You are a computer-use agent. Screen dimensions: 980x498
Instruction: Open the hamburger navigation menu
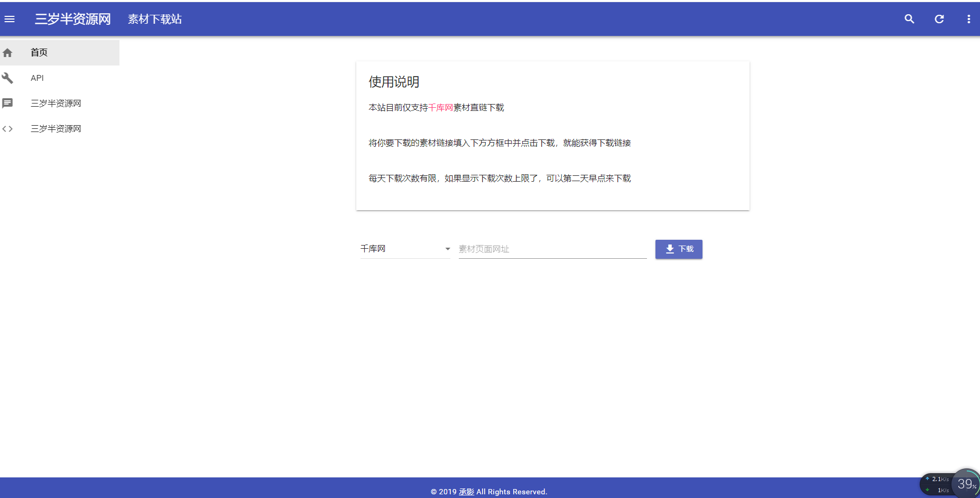click(x=10, y=19)
